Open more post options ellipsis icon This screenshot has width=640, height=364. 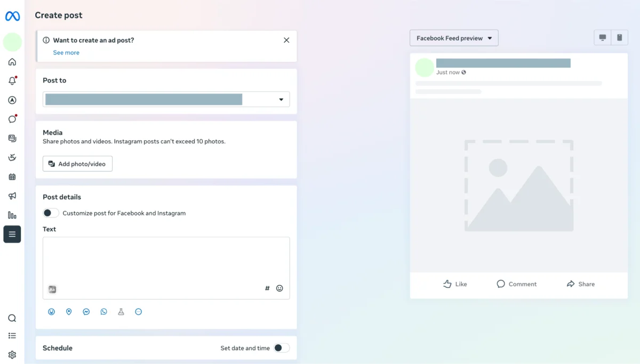tap(139, 312)
